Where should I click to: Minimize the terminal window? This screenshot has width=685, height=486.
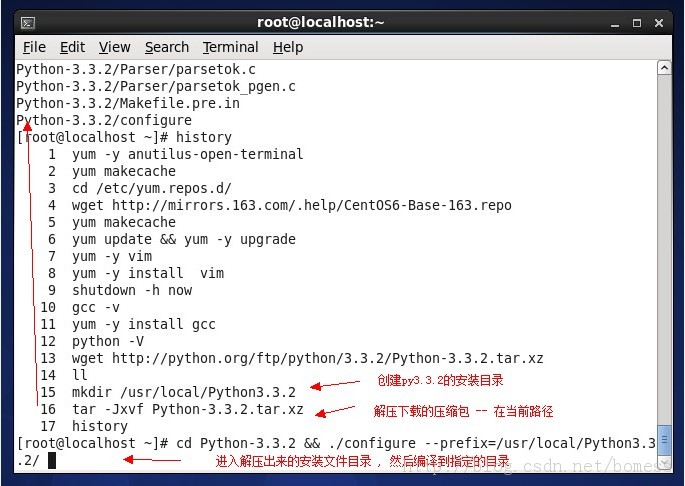click(x=615, y=23)
